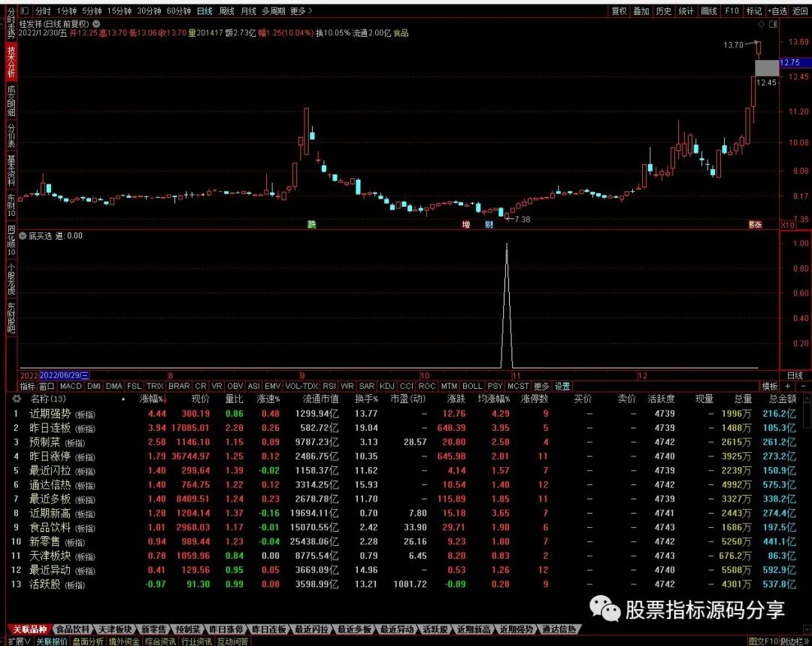Open the 复权 option
The height and width of the screenshot is (646, 812).
click(620, 11)
